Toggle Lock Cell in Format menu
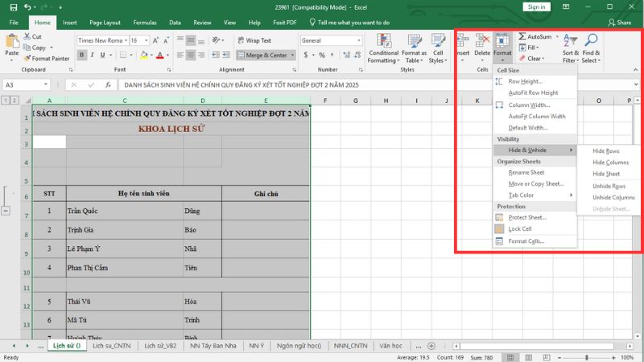 [x=519, y=229]
